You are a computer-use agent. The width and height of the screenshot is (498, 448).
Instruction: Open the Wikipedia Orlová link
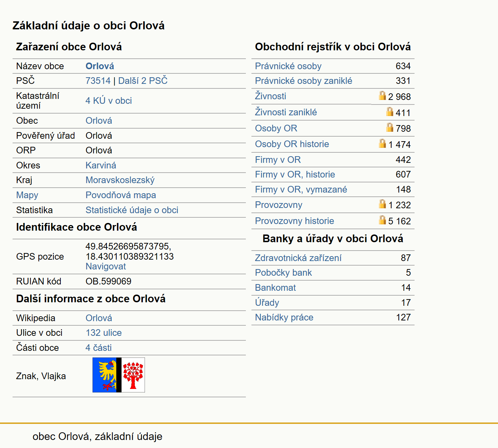(x=99, y=318)
